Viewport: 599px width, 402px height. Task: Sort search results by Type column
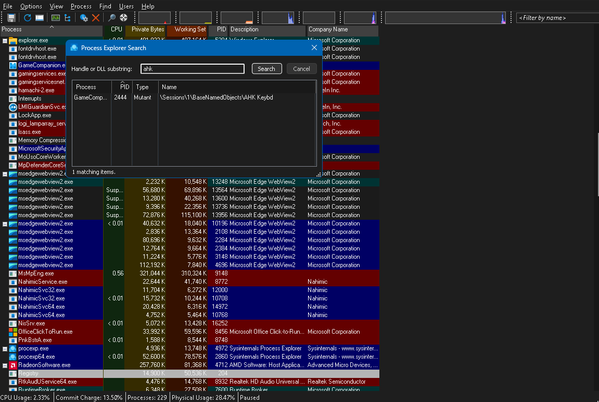pyautogui.click(x=145, y=87)
